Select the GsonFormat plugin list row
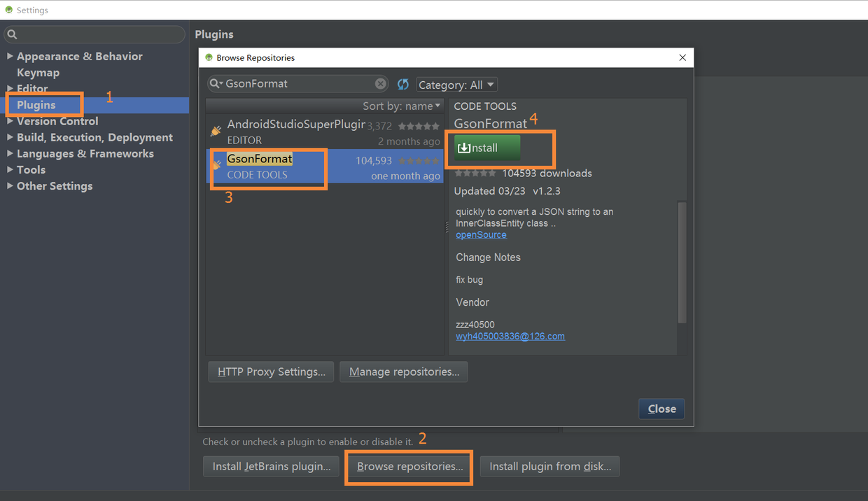Image resolution: width=868 pixels, height=501 pixels. point(325,166)
